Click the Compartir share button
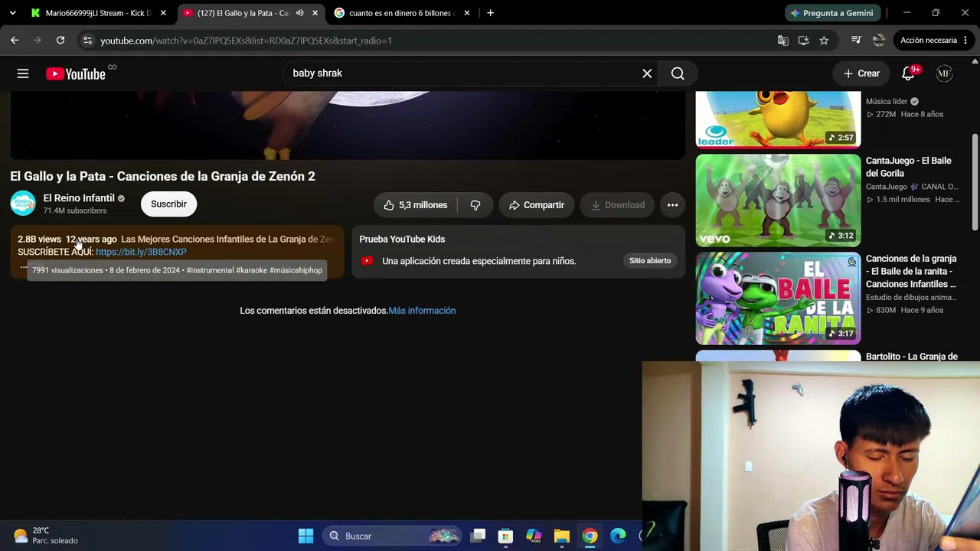Image resolution: width=980 pixels, height=551 pixels. click(x=536, y=205)
